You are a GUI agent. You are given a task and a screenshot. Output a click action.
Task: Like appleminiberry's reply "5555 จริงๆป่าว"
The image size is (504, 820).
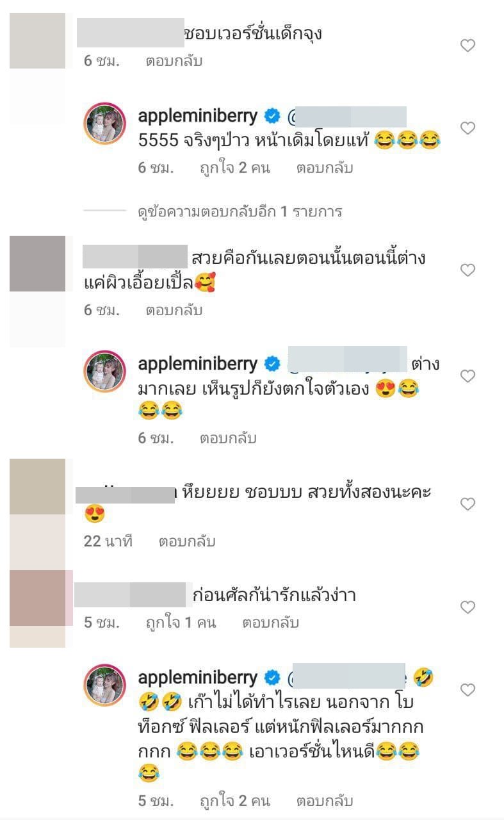pyautogui.click(x=468, y=128)
